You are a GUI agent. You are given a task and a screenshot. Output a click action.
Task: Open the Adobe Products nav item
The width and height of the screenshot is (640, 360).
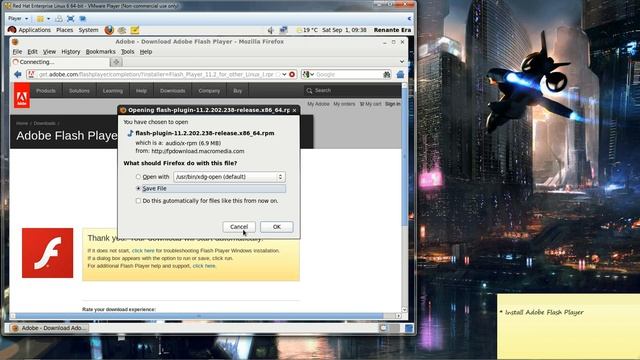coord(46,91)
